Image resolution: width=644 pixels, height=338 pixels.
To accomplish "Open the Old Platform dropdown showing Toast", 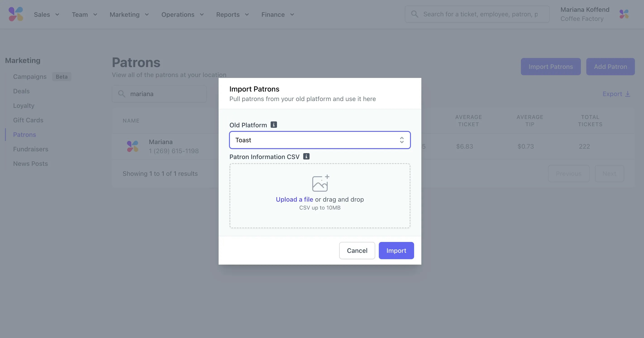I will pyautogui.click(x=320, y=140).
